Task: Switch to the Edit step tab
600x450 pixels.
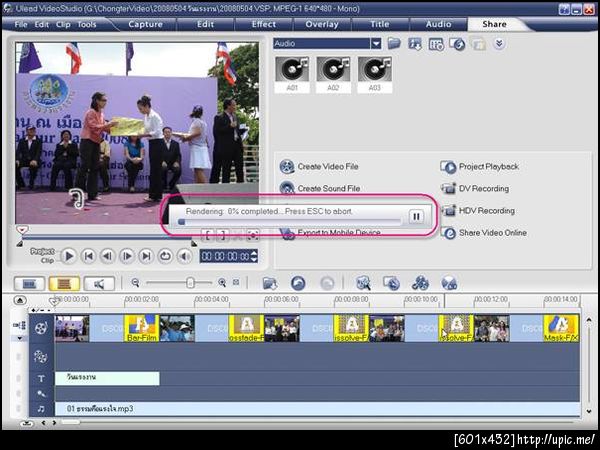Action: point(205,24)
